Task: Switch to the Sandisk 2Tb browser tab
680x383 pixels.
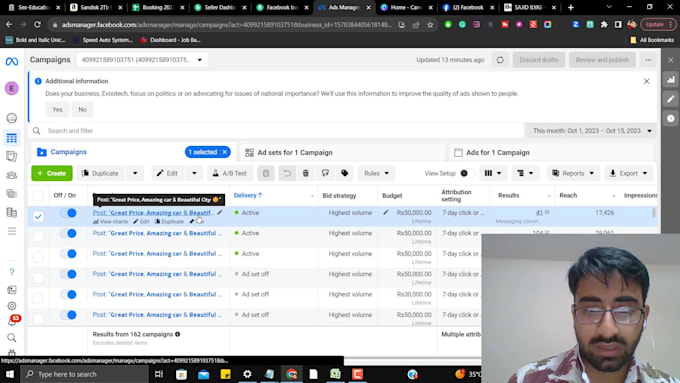Action: pos(95,7)
